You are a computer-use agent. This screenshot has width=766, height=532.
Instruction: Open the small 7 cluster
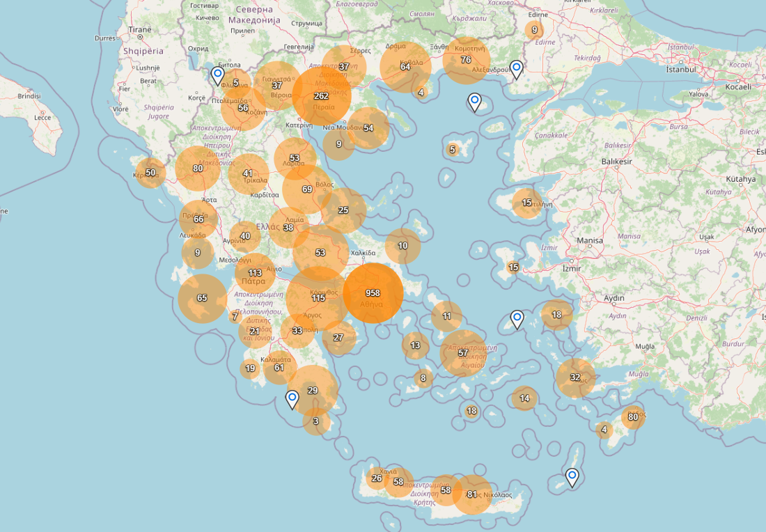[x=235, y=317]
